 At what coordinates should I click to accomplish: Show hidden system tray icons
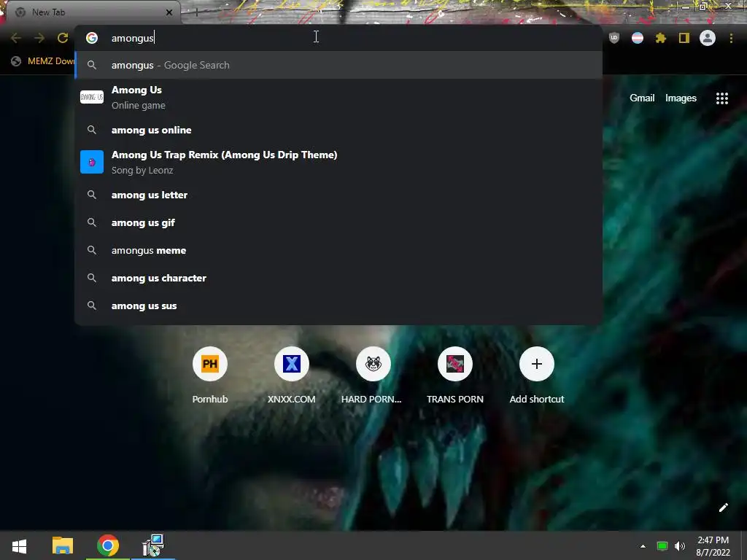(643, 546)
